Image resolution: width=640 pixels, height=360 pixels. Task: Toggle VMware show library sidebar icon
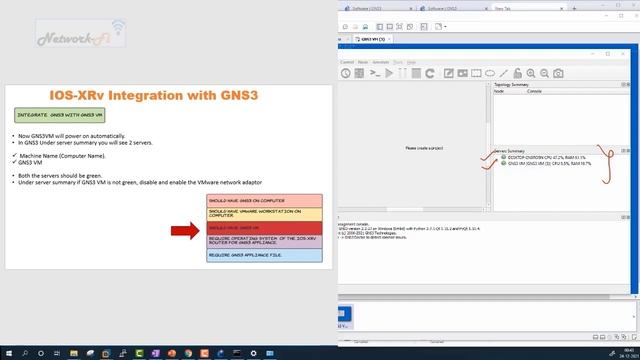point(380,27)
